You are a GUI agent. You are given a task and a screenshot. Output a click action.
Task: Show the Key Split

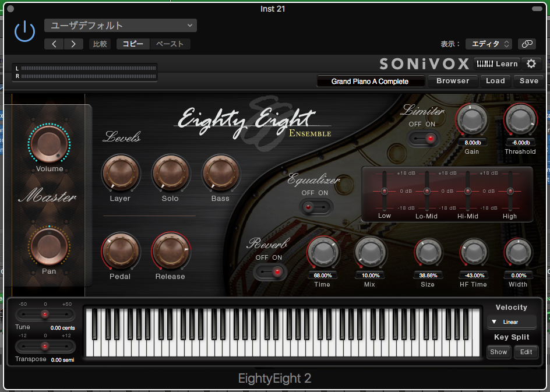coord(499,352)
